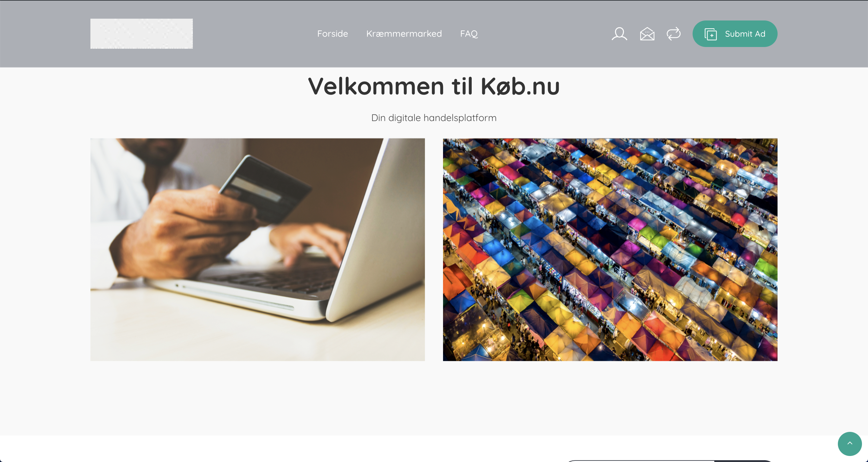Open the FAQ menu item
The image size is (868, 462).
pyautogui.click(x=469, y=34)
